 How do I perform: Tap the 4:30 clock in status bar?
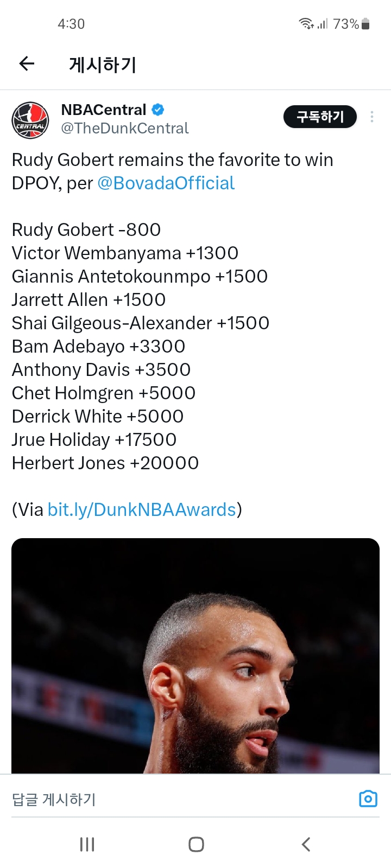click(x=71, y=24)
